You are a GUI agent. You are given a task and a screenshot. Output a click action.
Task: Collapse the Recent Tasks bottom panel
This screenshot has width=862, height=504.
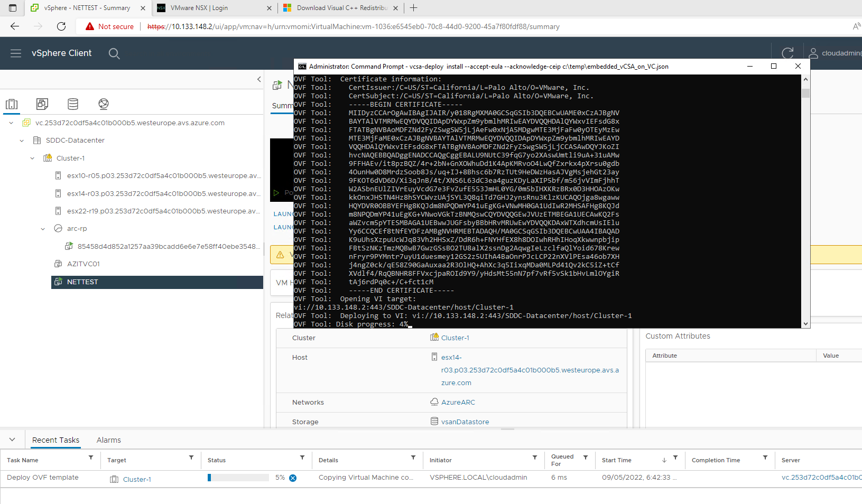point(12,440)
